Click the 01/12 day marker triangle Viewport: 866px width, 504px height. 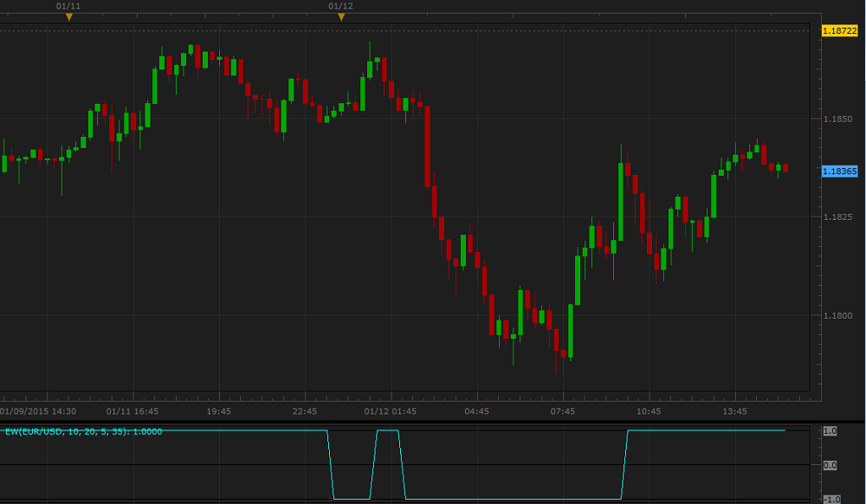pyautogui.click(x=341, y=17)
